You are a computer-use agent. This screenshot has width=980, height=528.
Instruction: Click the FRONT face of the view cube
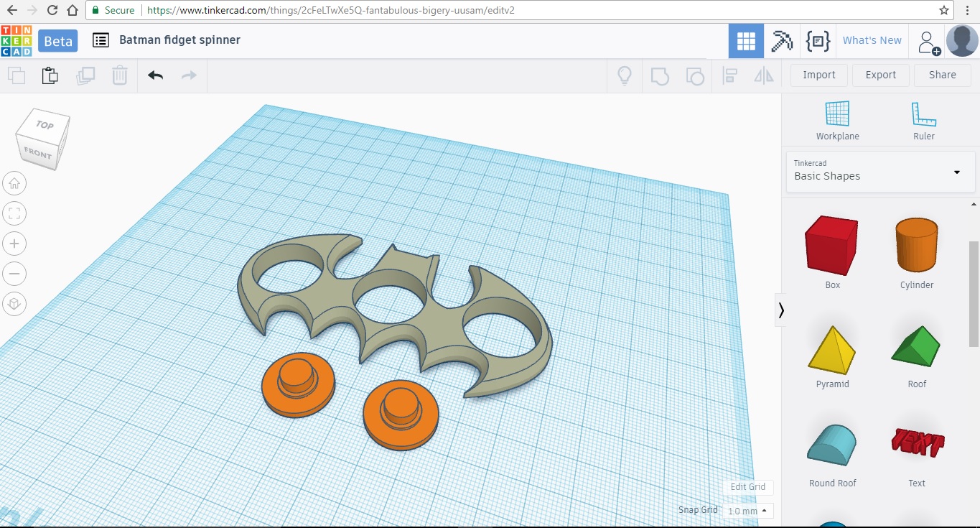[37, 152]
